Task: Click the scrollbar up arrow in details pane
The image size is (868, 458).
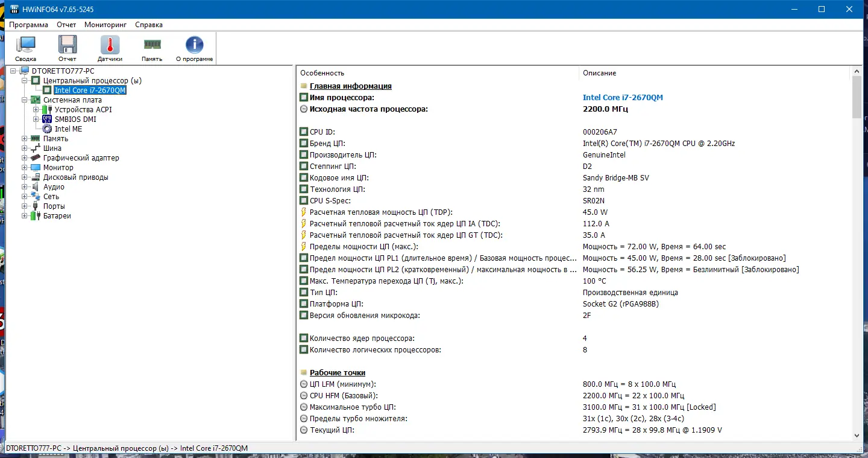Action: click(857, 72)
